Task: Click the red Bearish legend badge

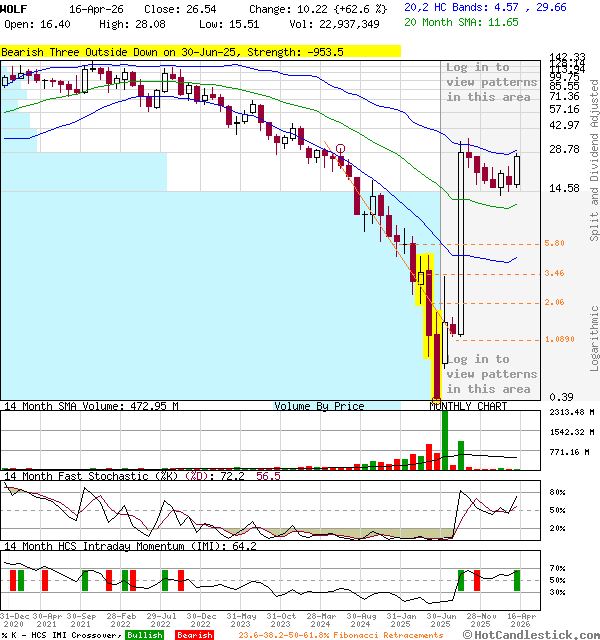Action: click(194, 634)
